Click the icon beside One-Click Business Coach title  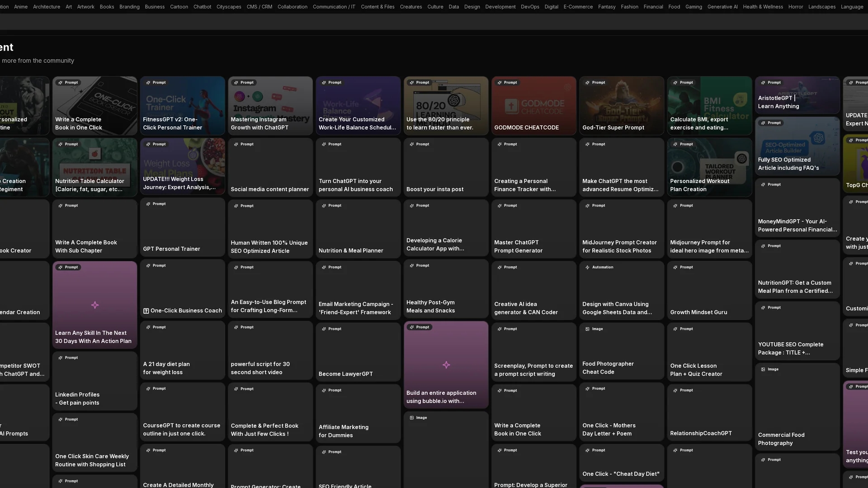tap(146, 311)
